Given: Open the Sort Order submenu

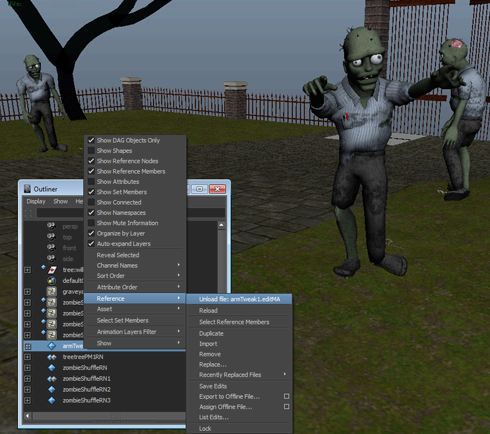Looking at the screenshot, I should click(x=135, y=276).
